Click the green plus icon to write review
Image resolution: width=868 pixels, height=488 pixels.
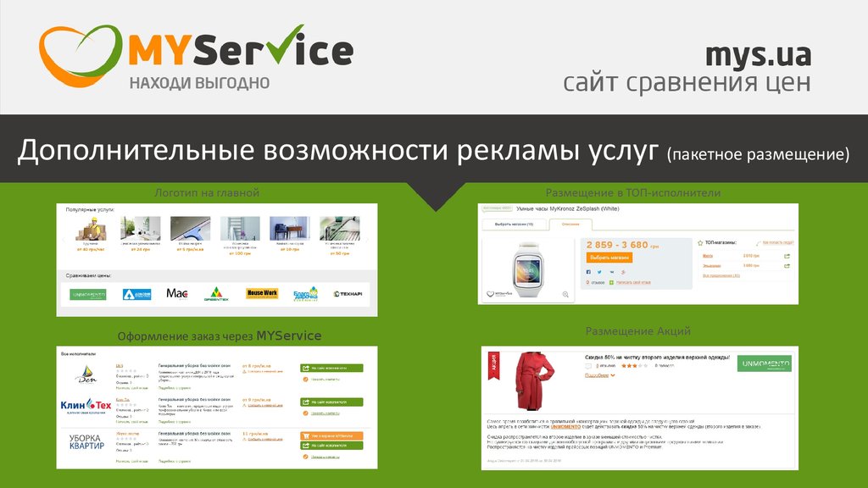coord(612,282)
